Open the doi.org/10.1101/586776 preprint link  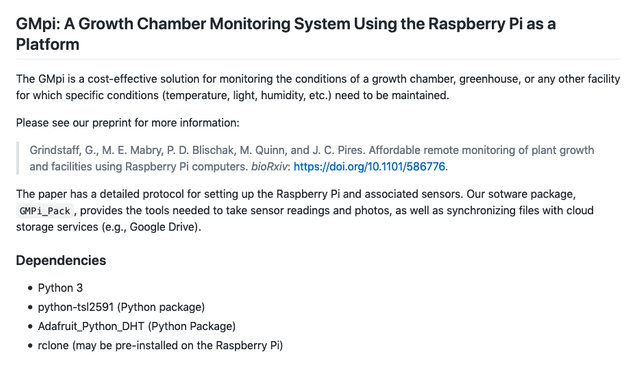[x=369, y=167]
